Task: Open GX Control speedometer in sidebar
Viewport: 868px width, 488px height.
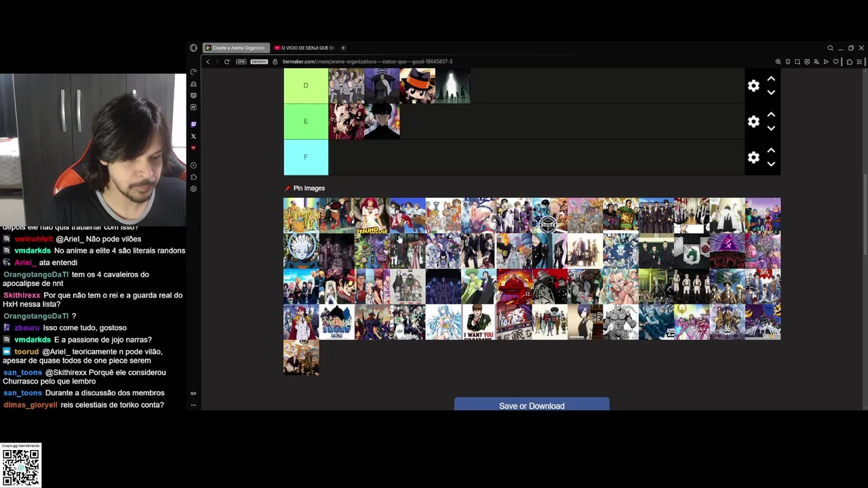Action: pos(193,72)
